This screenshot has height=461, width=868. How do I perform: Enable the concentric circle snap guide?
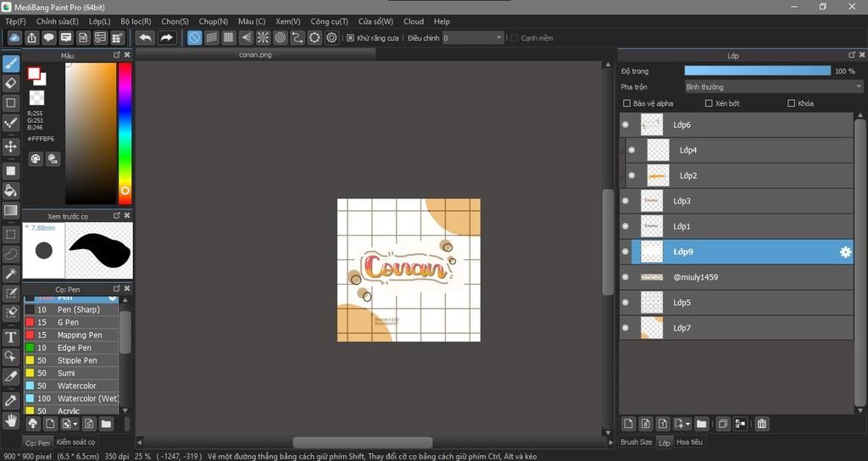pyautogui.click(x=280, y=37)
